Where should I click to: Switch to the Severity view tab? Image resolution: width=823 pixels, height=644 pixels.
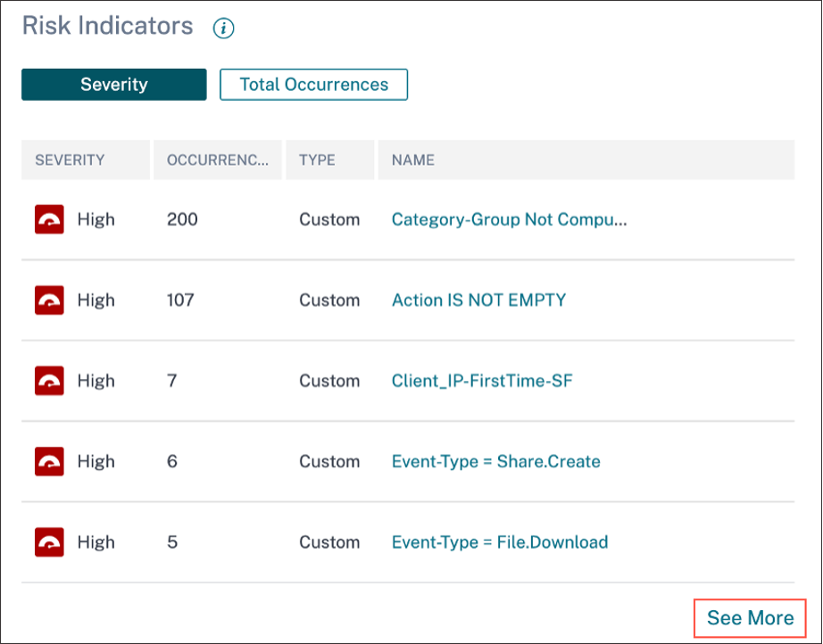click(x=113, y=85)
